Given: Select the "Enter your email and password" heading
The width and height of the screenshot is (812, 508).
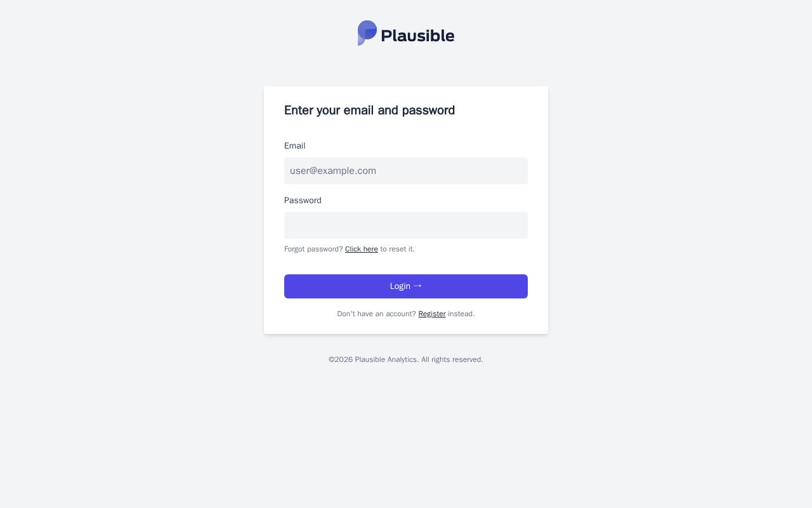Looking at the screenshot, I should [x=369, y=110].
